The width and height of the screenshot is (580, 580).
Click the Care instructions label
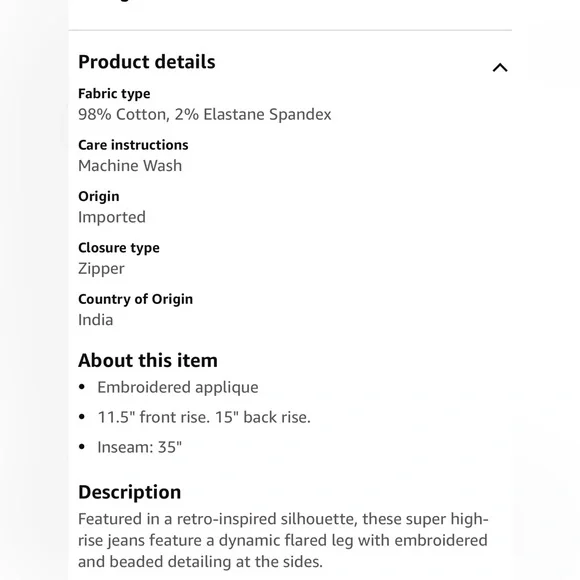click(133, 145)
